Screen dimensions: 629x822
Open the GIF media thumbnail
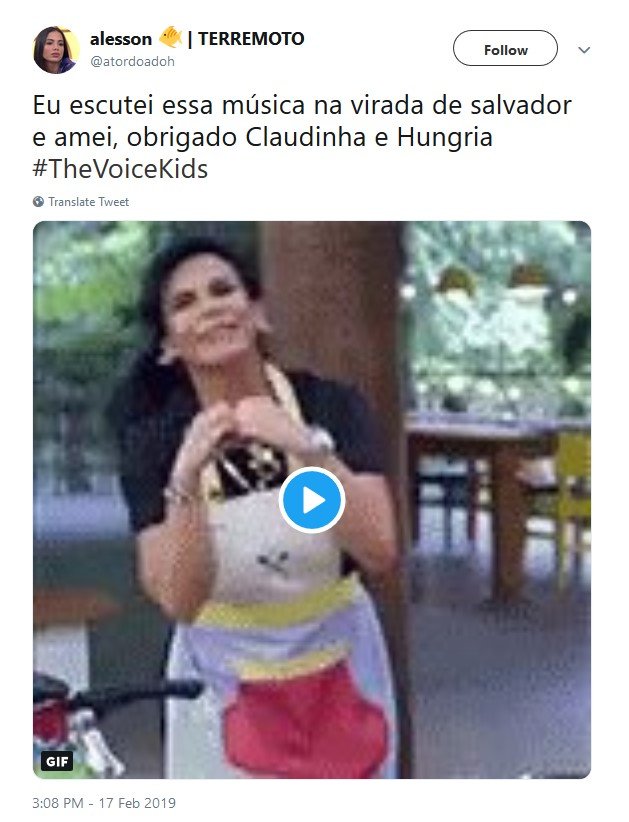[312, 500]
